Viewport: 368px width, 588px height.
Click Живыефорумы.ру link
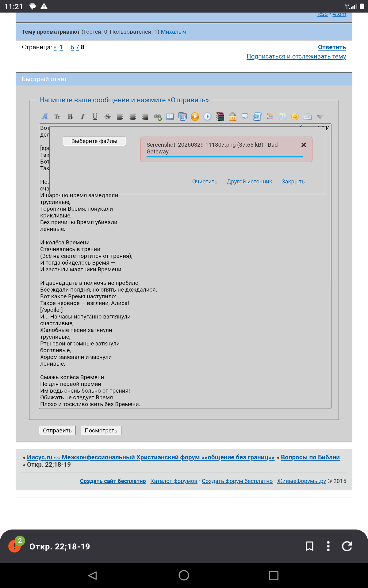pyautogui.click(x=301, y=481)
